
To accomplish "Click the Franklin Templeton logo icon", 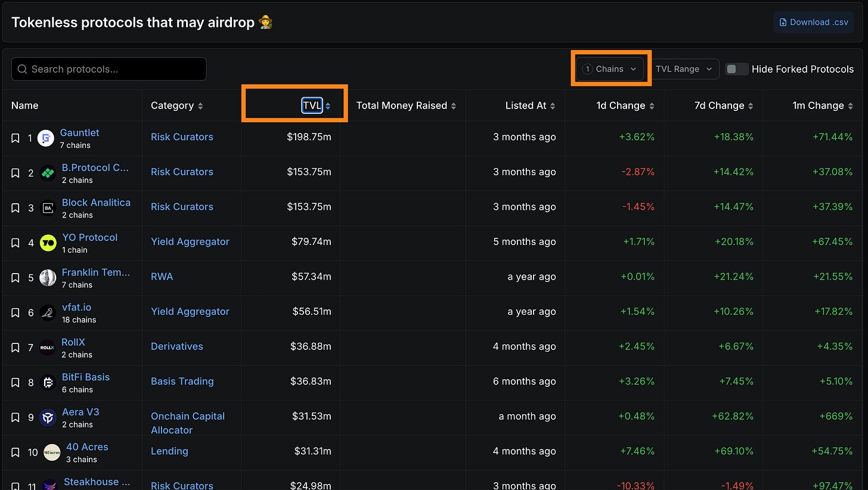I will (x=48, y=278).
